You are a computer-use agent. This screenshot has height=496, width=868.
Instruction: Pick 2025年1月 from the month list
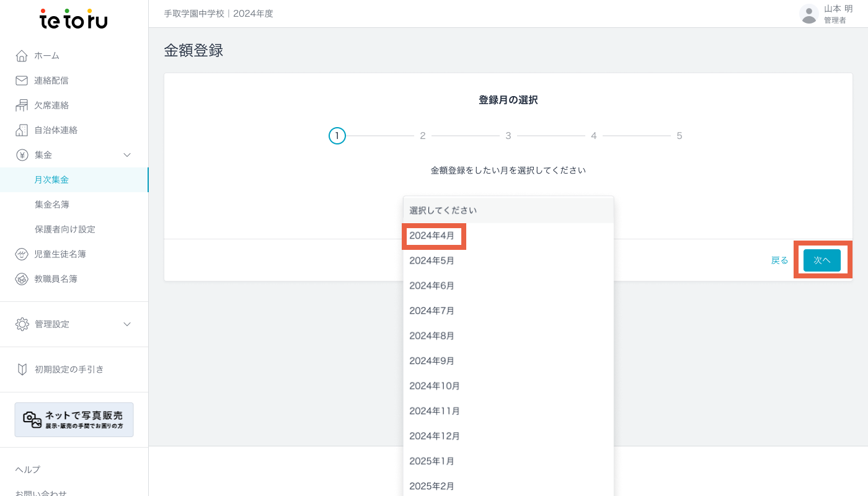pos(432,461)
